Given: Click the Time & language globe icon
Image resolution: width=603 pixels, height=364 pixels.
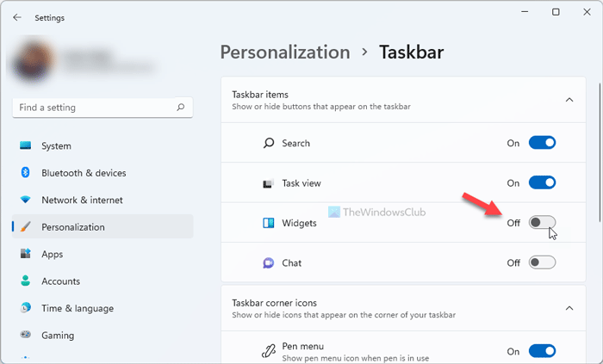Looking at the screenshot, I should (x=25, y=309).
